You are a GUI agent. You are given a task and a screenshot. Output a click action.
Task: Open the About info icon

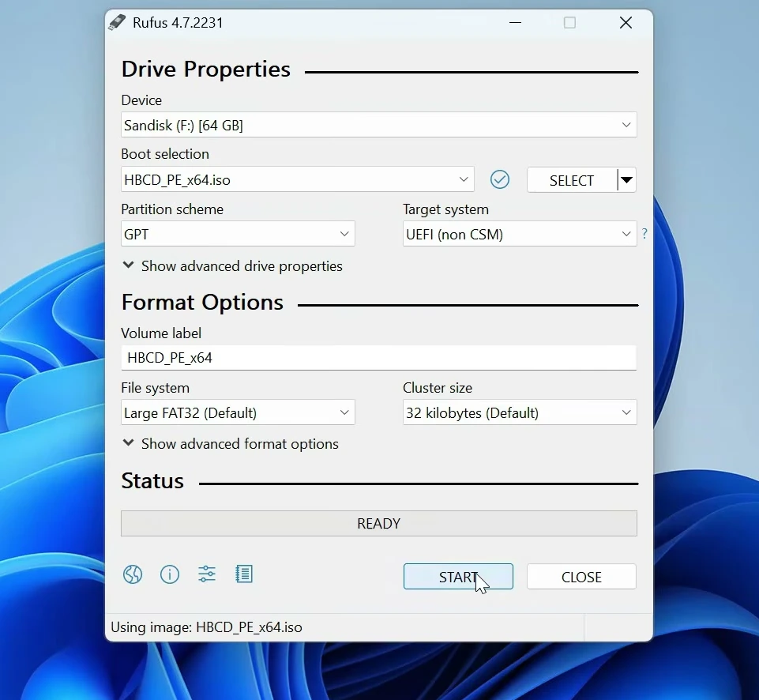point(170,574)
